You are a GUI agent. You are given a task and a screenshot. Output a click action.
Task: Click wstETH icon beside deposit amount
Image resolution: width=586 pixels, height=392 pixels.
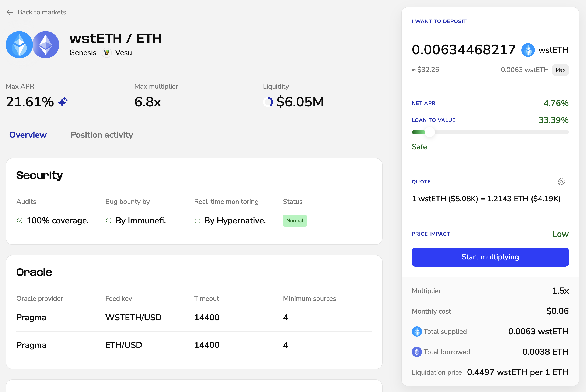(528, 50)
